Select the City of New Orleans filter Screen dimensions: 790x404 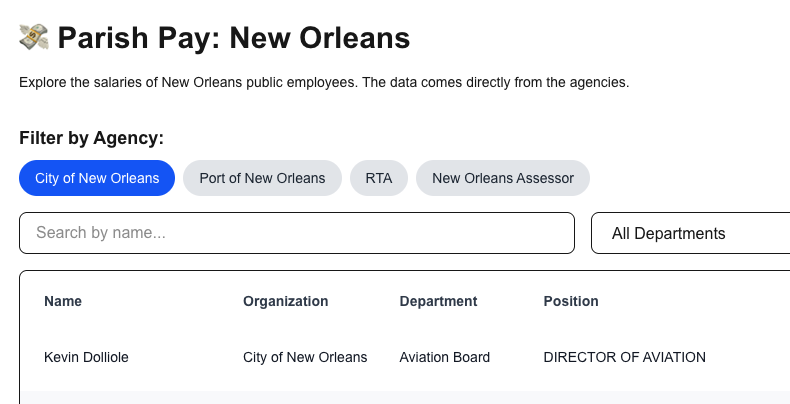coord(97,178)
